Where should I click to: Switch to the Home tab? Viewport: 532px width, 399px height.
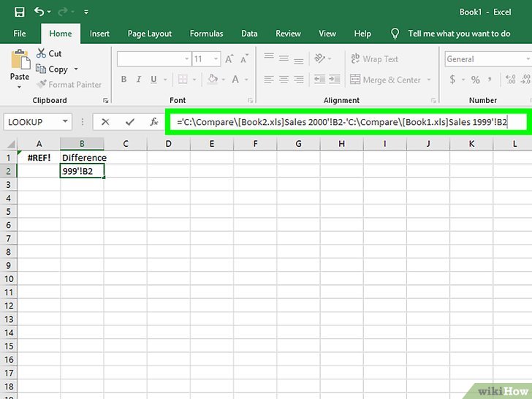tap(61, 34)
